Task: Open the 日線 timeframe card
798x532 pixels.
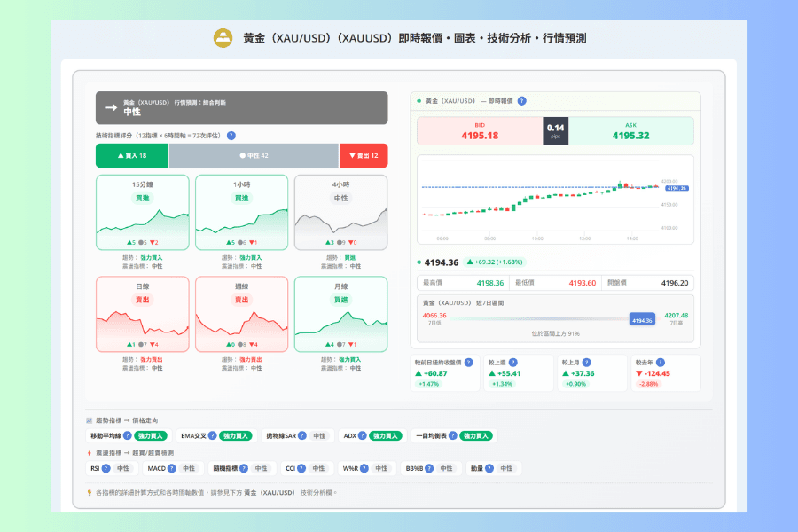Action: click(143, 314)
